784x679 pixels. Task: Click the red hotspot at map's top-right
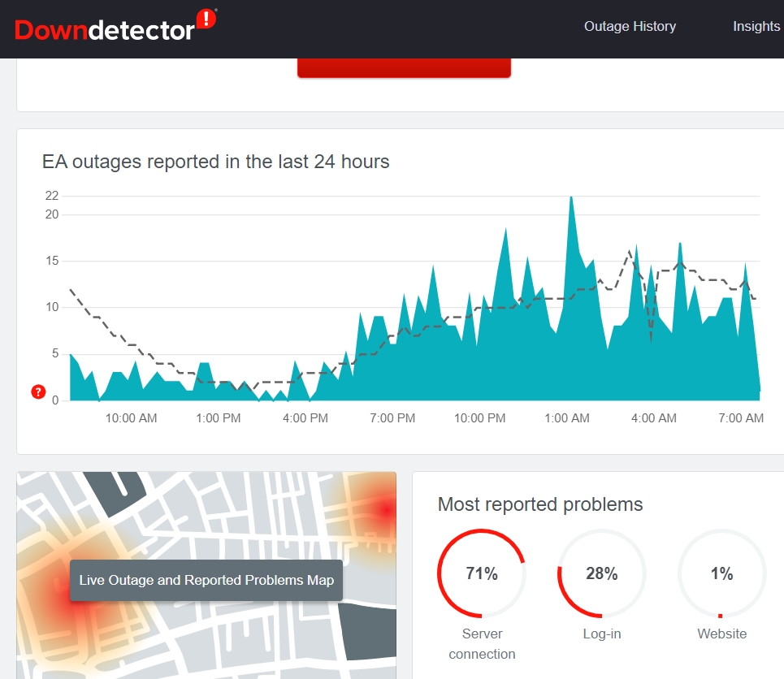[x=383, y=508]
